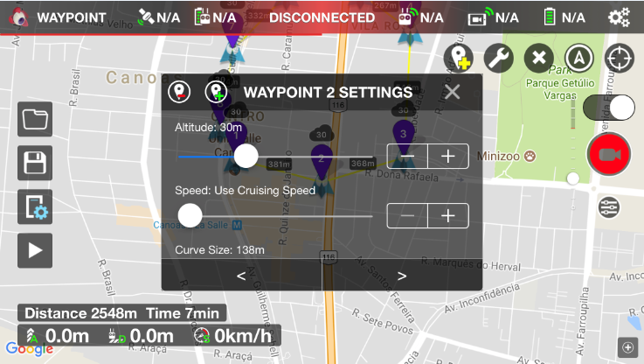Clear waypoints with the round X icon
Screen dimensions: 644x364
(539, 58)
